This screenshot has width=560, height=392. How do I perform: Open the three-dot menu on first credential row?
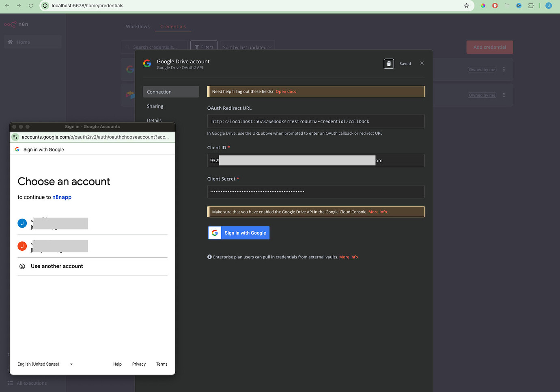(x=504, y=69)
